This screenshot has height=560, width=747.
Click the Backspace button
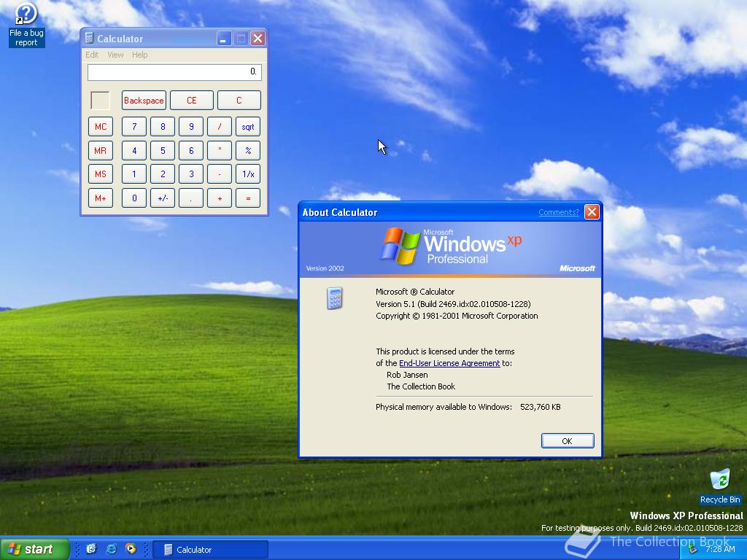144,101
